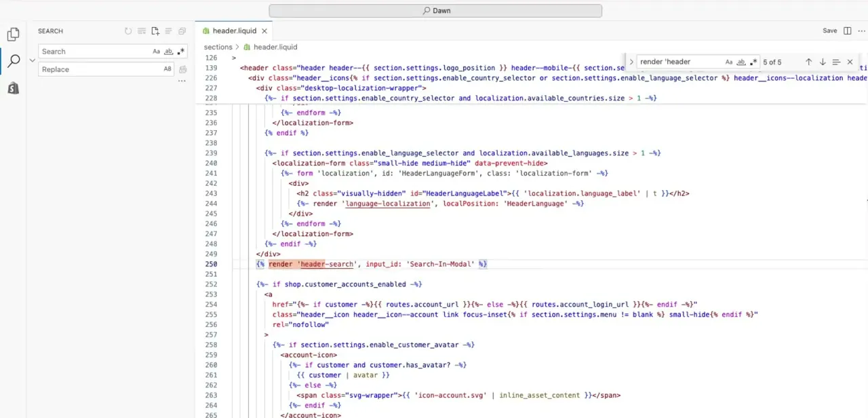The width and height of the screenshot is (868, 418).
Task: Refresh search results in Search panel
Action: coord(128,31)
